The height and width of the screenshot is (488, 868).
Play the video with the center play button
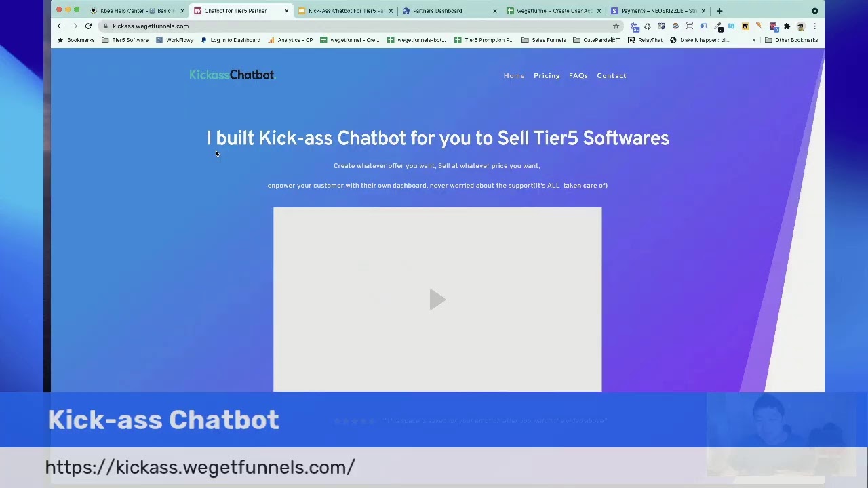tap(437, 300)
